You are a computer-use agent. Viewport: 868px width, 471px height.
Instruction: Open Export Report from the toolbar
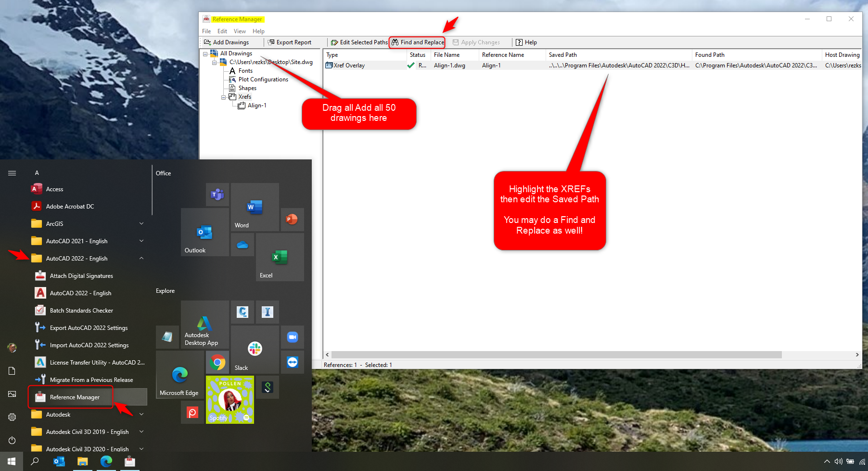point(290,42)
